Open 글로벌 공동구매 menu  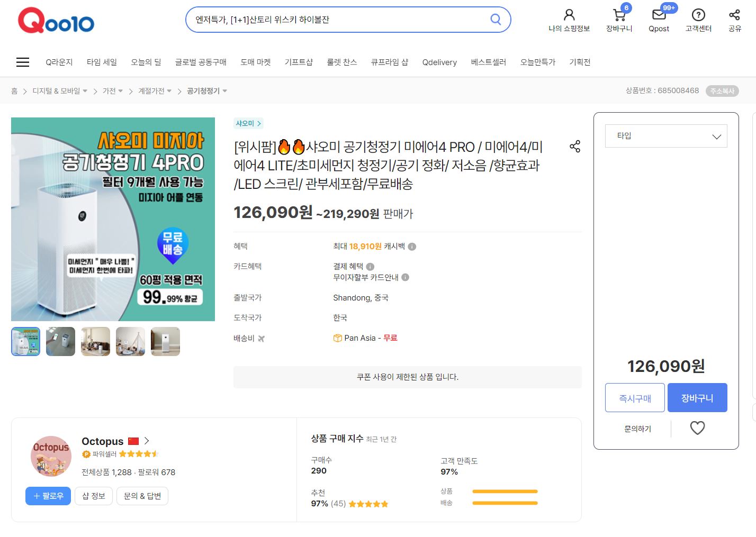pyautogui.click(x=201, y=62)
